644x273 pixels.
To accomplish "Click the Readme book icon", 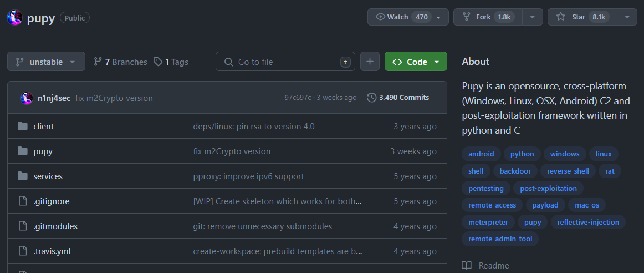I will point(467,266).
